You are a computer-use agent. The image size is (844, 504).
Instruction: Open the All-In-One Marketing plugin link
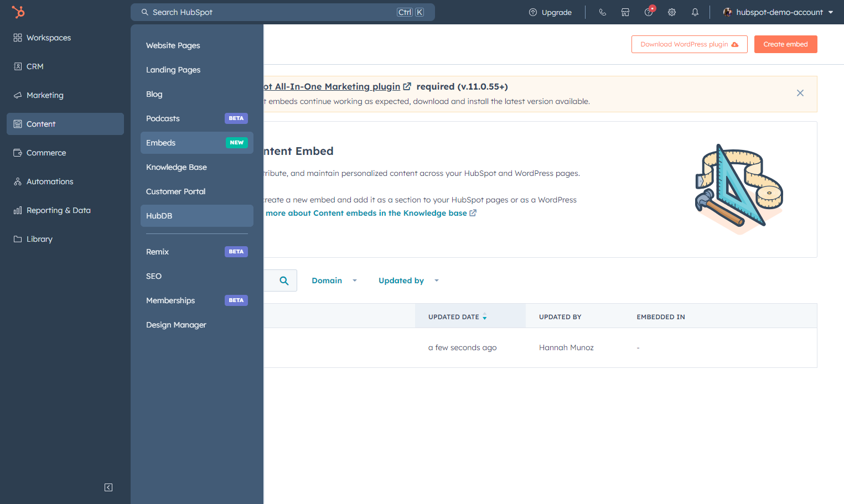(338, 86)
